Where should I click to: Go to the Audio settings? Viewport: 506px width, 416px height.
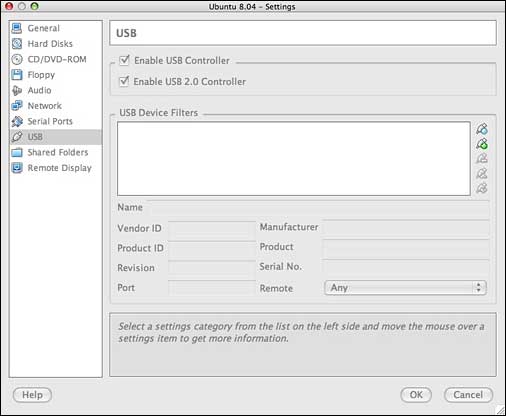coord(39,90)
